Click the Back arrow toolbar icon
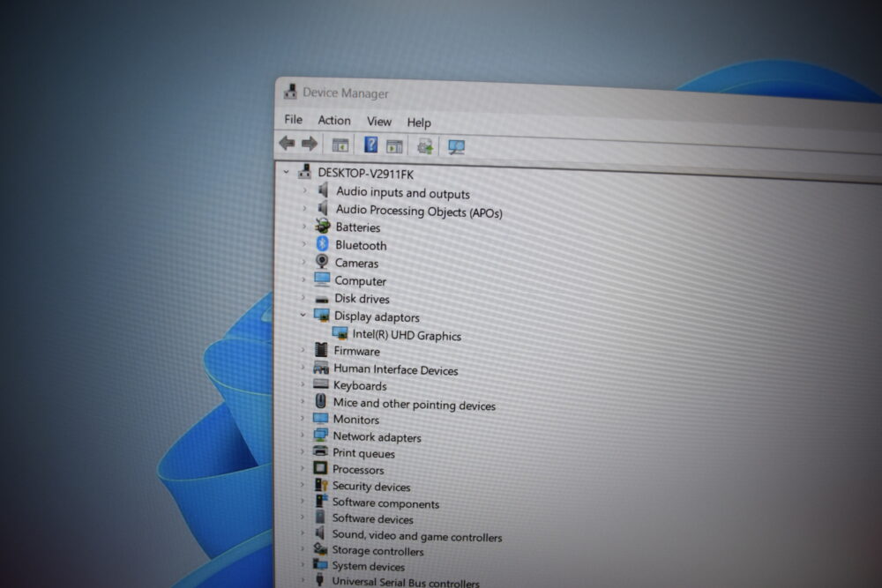882x588 pixels. point(287,143)
